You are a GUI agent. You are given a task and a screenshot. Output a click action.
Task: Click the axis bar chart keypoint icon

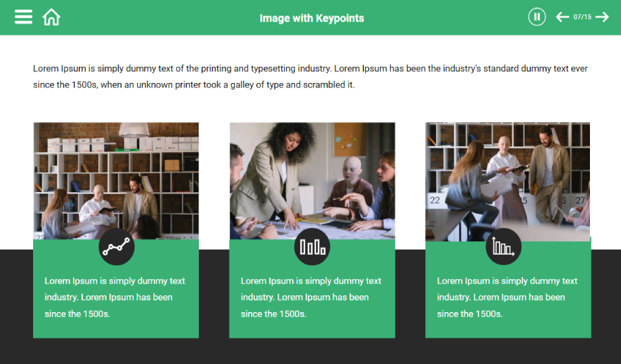[504, 247]
